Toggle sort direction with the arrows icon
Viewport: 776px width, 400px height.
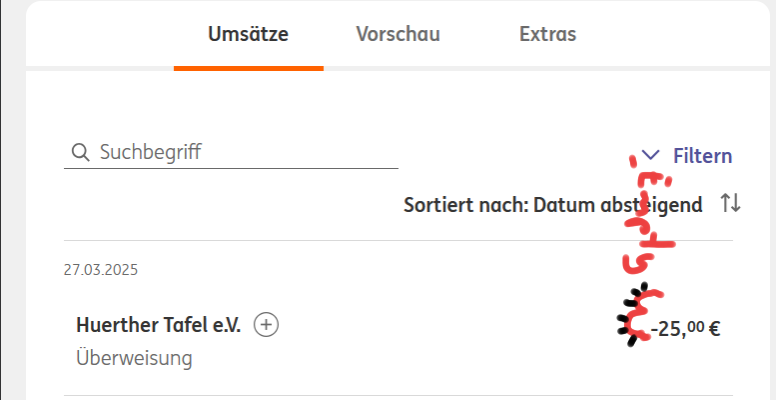[x=731, y=204]
